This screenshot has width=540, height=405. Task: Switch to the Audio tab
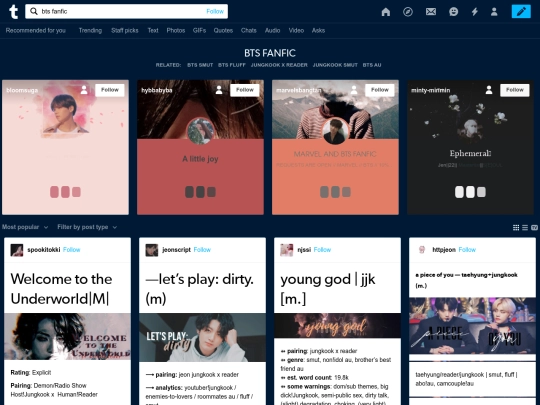point(272,30)
